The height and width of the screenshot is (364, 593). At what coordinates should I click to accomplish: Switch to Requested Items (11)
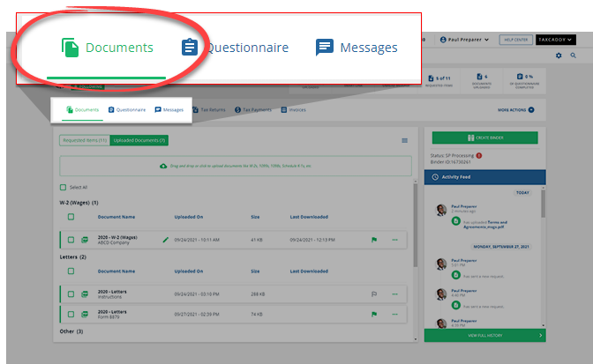(85, 140)
